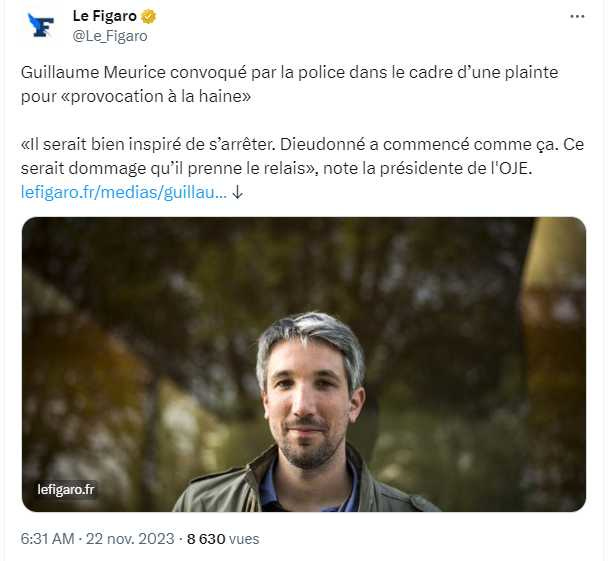Open the three-dot more options menu
The width and height of the screenshot is (612, 561).
(577, 16)
